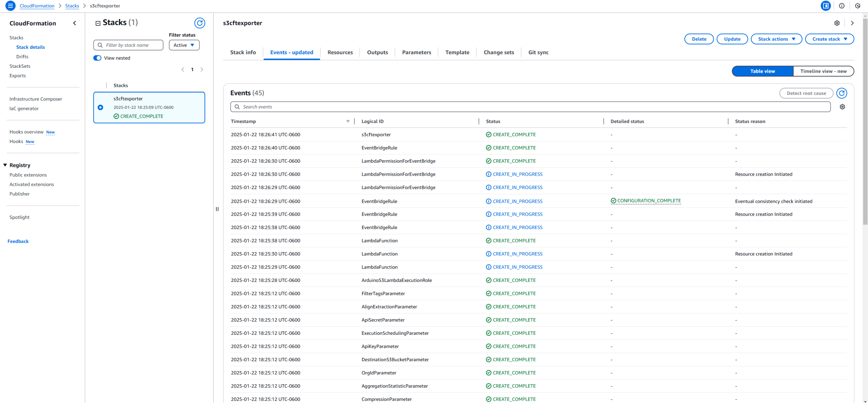The height and width of the screenshot is (403, 868).
Task: Open the Template tab
Action: click(x=457, y=52)
